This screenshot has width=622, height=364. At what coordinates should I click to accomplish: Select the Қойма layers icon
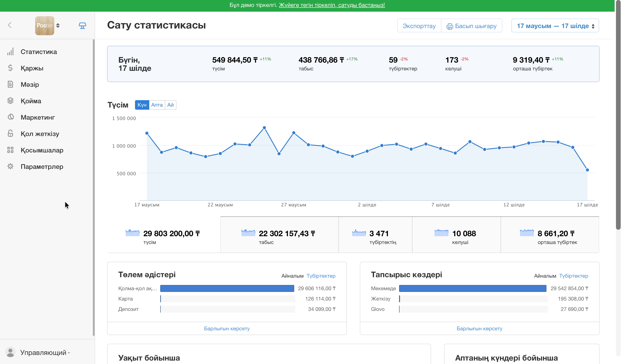[10, 101]
